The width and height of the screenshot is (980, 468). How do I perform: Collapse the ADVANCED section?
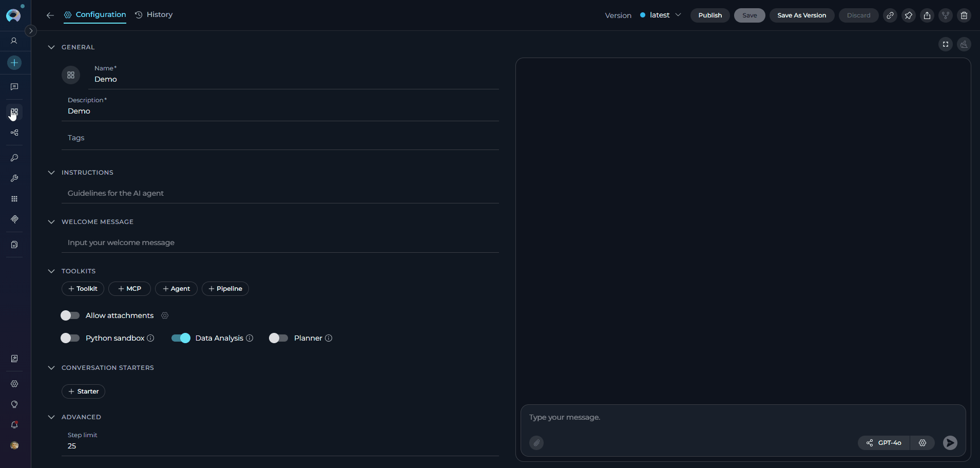[x=51, y=417]
